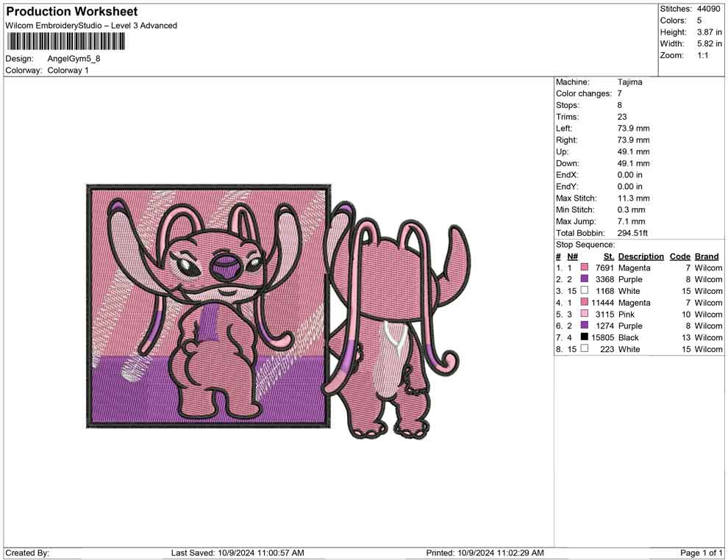Click the purple swatch in stop row 6

tap(585, 326)
